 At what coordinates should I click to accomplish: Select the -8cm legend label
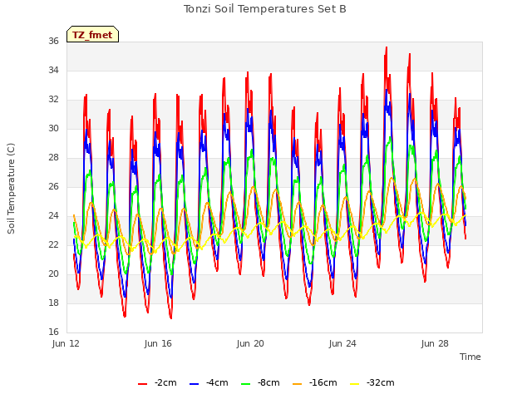pos(268,382)
